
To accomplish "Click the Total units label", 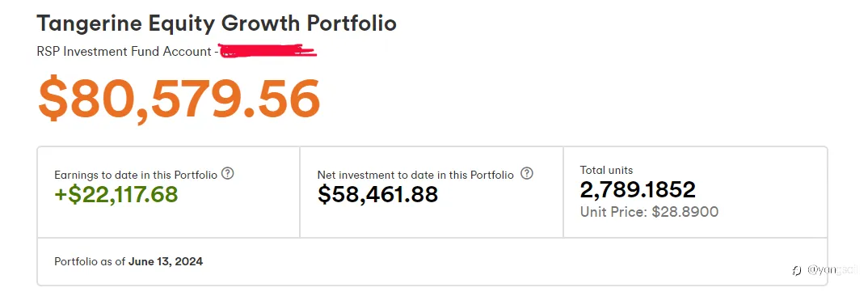I will (606, 170).
